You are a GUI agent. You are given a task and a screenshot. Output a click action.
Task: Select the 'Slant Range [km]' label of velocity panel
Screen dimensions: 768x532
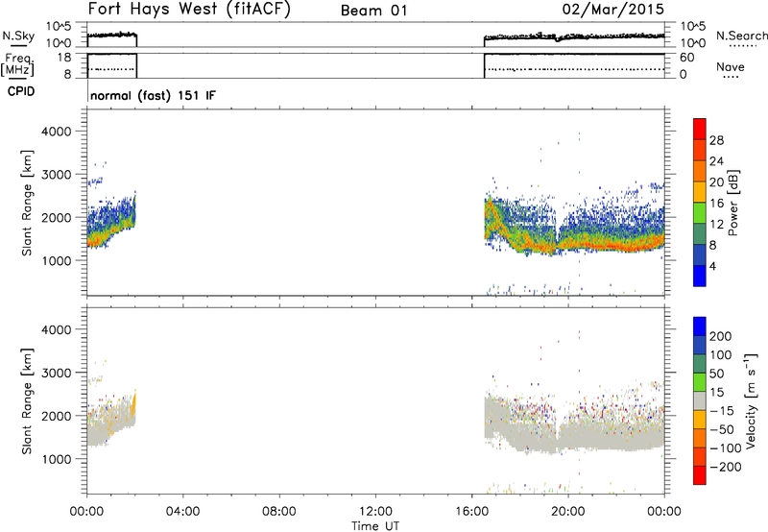pos(27,401)
